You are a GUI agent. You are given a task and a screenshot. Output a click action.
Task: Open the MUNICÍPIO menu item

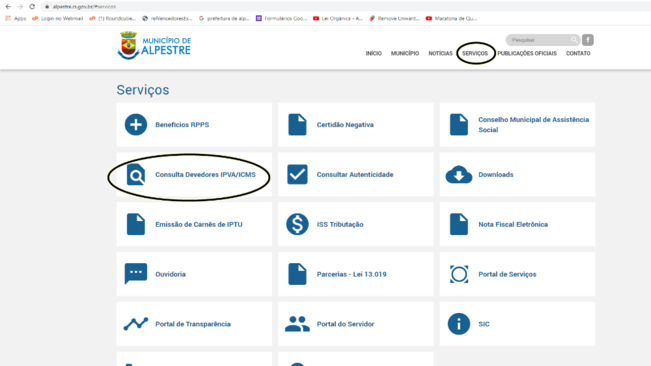coord(405,54)
